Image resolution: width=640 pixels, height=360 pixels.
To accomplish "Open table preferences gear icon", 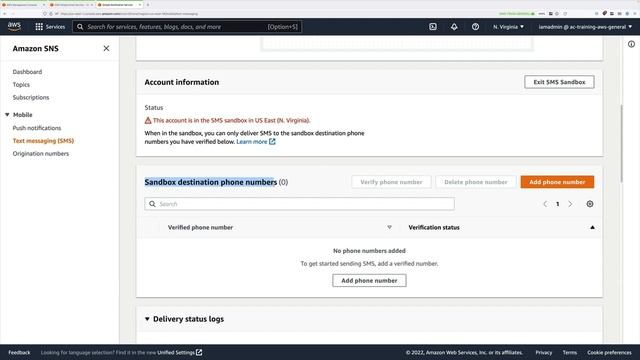I will [x=590, y=204].
